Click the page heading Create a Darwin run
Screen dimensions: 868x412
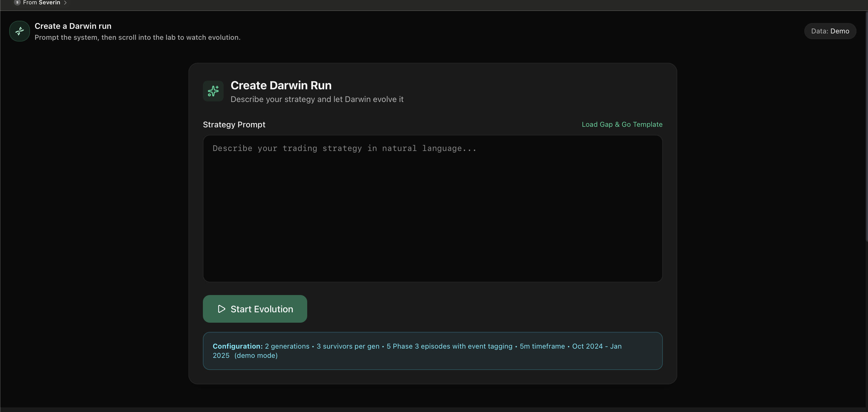[x=73, y=26]
